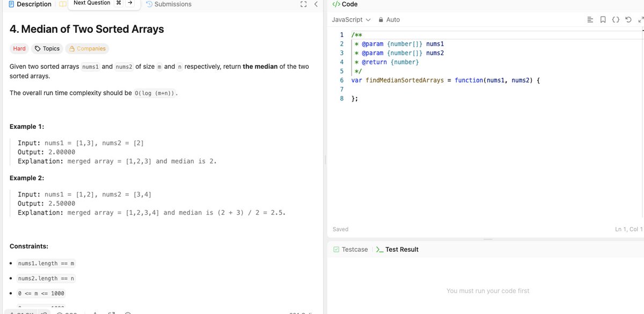Click the green Code brackets icon

(336, 4)
